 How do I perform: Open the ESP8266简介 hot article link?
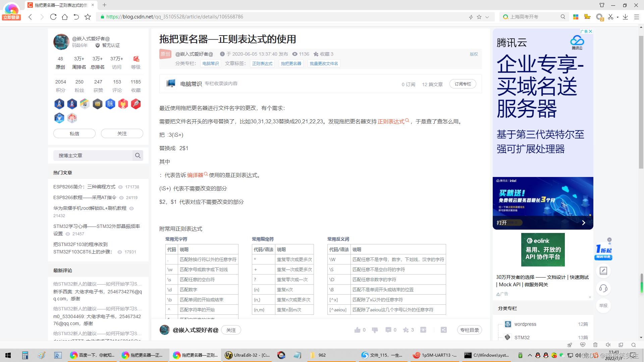click(84, 187)
